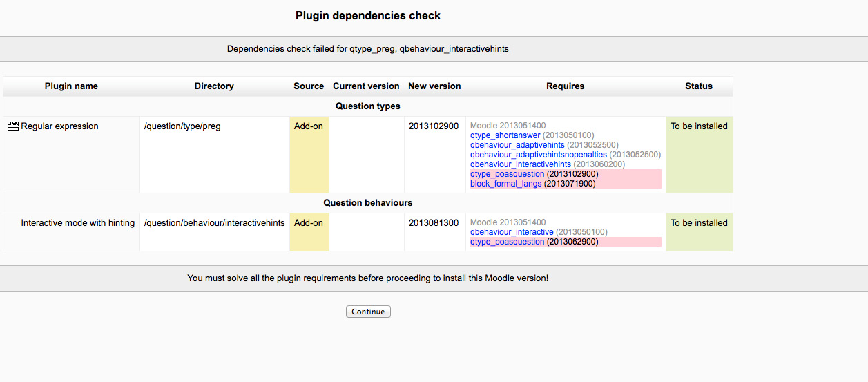The image size is (868, 382).
Task: Select the Current version column header
Action: coord(366,86)
